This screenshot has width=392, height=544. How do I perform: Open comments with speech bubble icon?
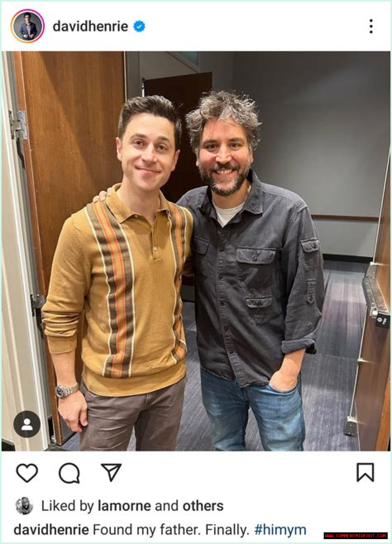coord(69,473)
